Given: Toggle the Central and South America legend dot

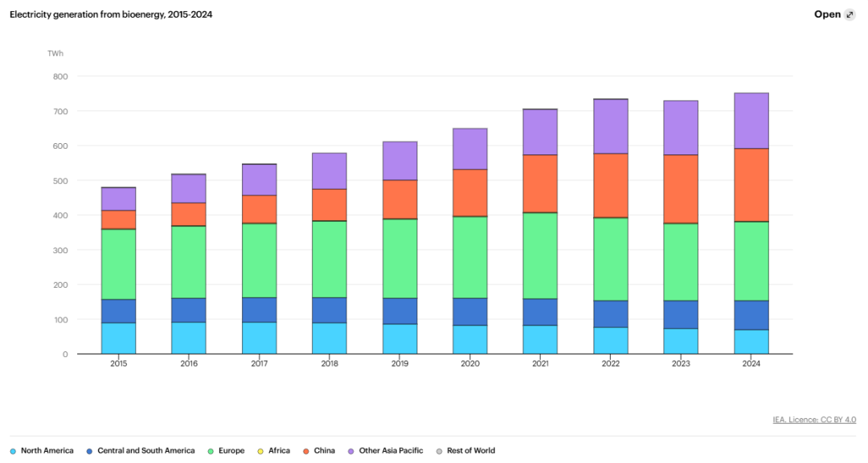Looking at the screenshot, I should coord(90,452).
